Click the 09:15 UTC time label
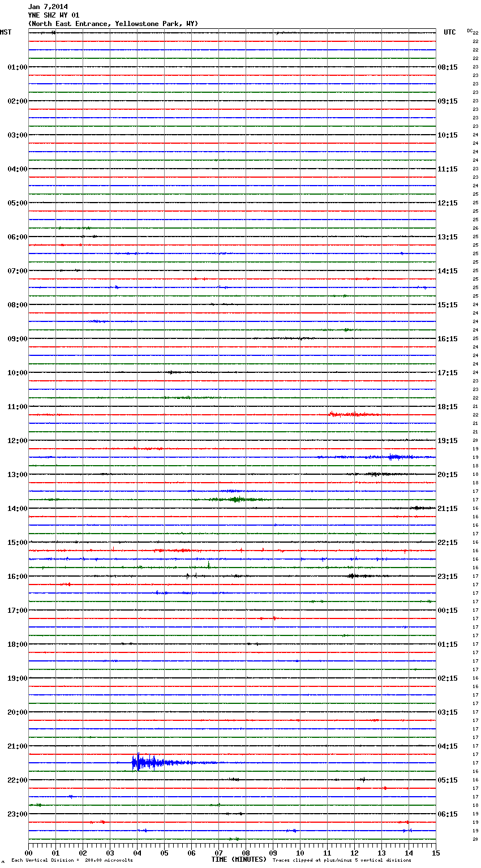This screenshot has width=481, height=868. click(x=448, y=101)
